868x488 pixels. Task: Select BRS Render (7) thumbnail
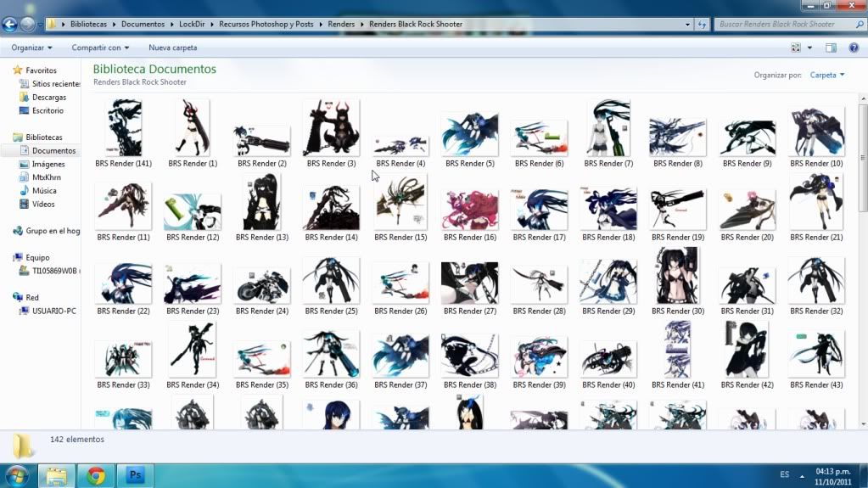click(608, 127)
